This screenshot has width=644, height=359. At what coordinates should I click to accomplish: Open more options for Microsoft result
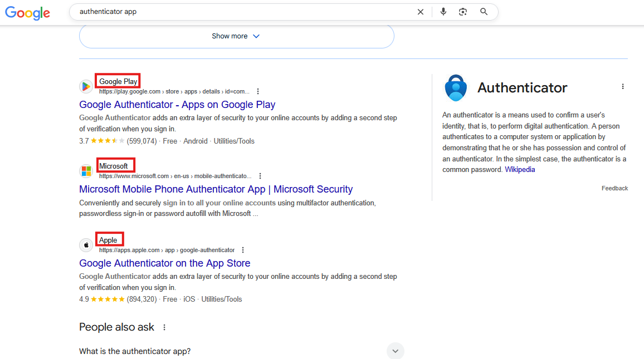[x=260, y=176]
